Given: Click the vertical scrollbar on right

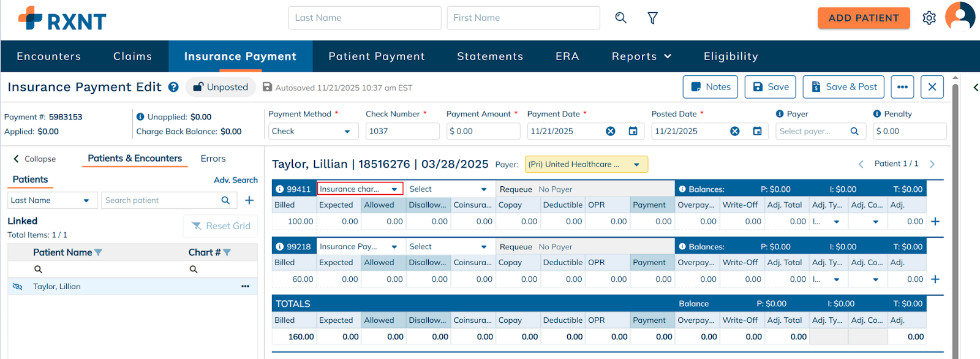Looking at the screenshot, I should click(x=955, y=214).
